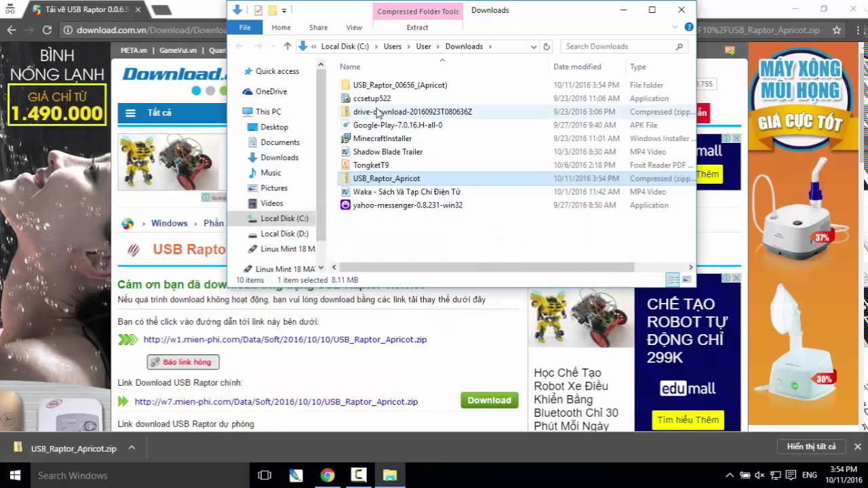Switch to Large icons view layout icon
The height and width of the screenshot is (488, 868).
click(x=687, y=279)
